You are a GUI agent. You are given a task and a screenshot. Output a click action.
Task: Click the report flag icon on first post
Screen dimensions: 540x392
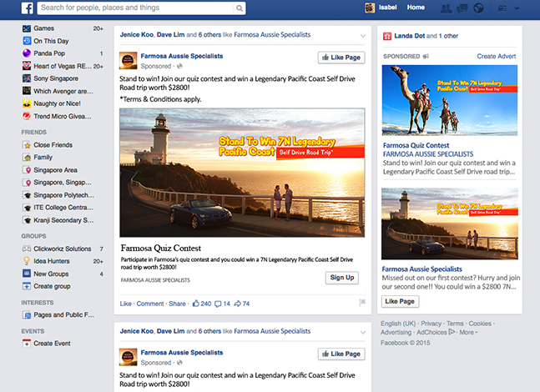[362, 302]
